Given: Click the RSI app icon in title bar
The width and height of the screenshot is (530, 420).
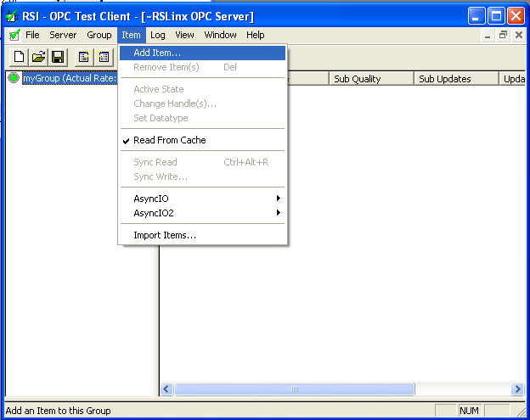Looking at the screenshot, I should (12, 16).
